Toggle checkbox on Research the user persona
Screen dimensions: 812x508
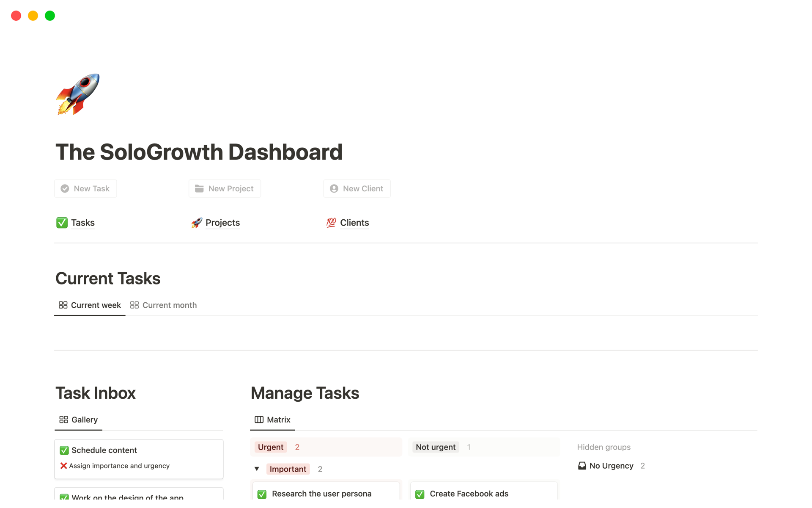262,494
